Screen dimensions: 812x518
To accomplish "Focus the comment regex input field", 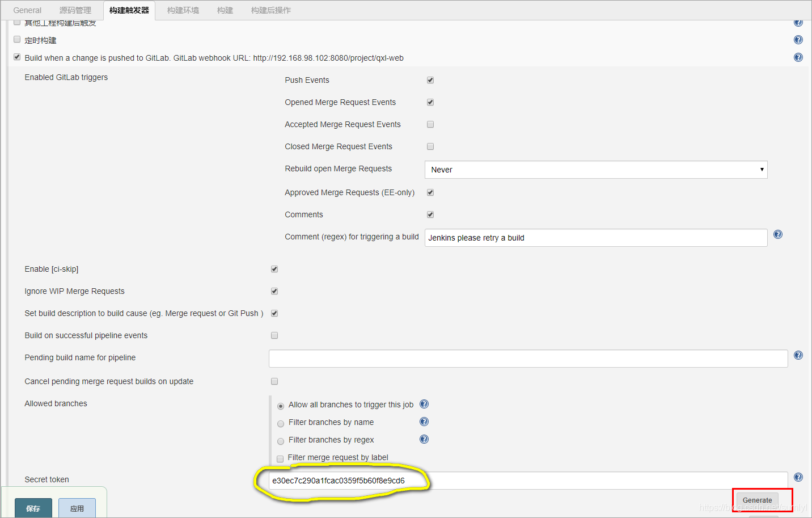I will (596, 238).
